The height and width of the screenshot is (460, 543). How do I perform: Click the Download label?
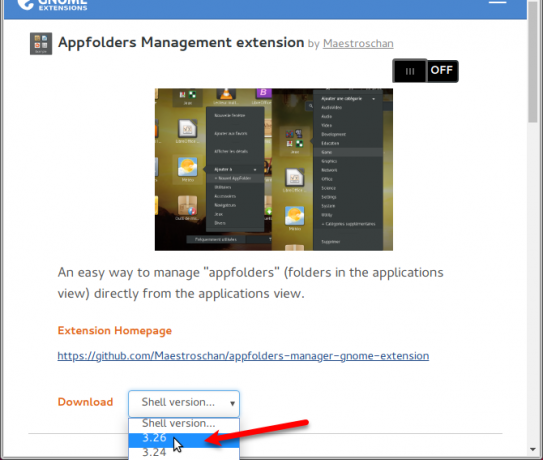pyautogui.click(x=85, y=402)
